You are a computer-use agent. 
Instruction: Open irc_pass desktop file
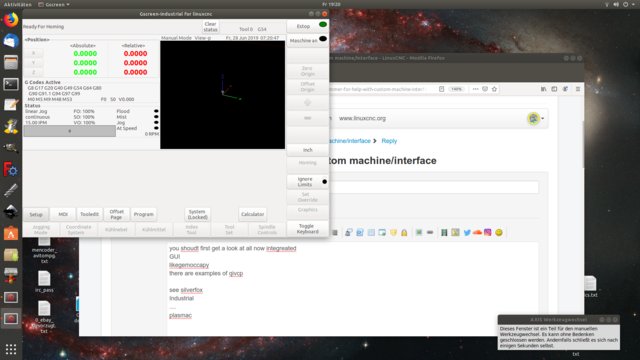click(44, 282)
